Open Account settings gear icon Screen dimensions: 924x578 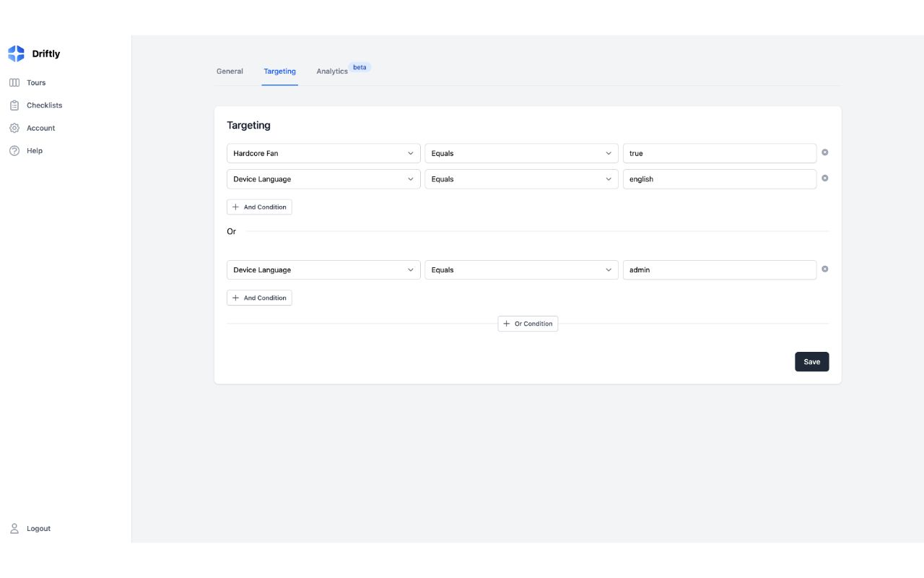pos(14,128)
